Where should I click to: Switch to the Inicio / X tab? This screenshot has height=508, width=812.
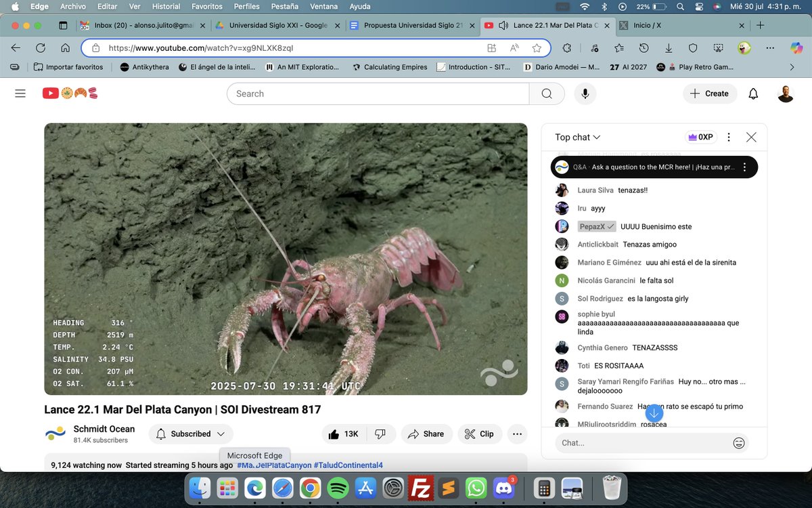(681, 25)
